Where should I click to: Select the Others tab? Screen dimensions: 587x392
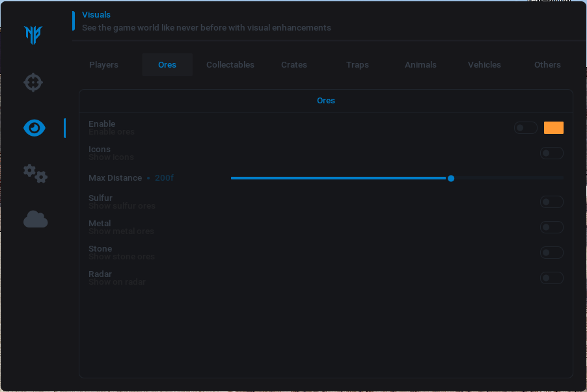pyautogui.click(x=547, y=65)
